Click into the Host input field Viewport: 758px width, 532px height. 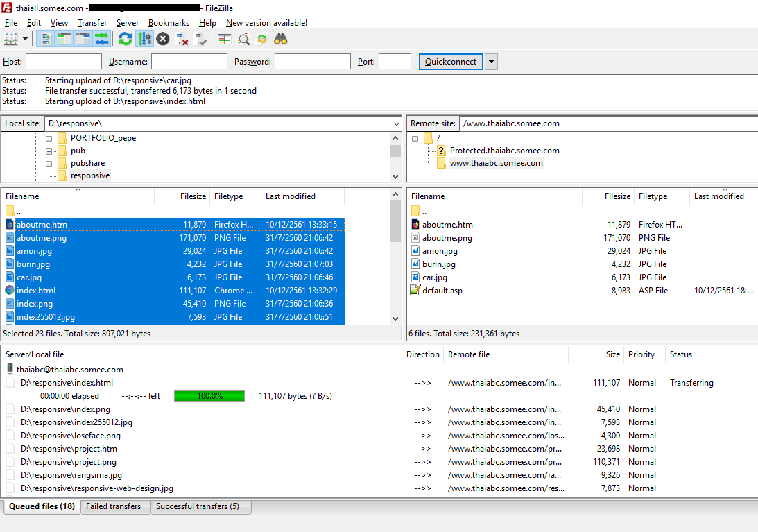pos(63,62)
